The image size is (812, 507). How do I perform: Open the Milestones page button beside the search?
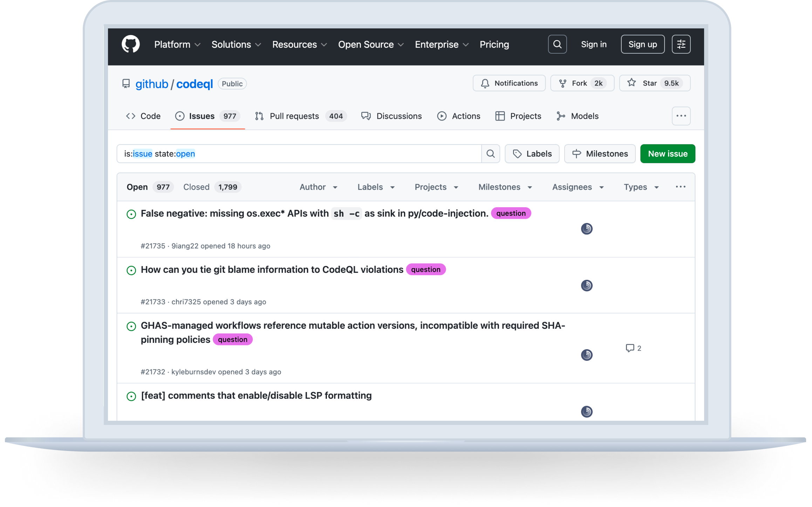coord(600,154)
